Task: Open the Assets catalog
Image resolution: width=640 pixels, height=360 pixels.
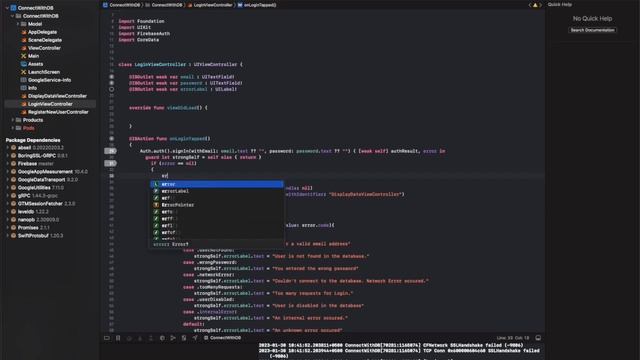Action: [x=36, y=64]
